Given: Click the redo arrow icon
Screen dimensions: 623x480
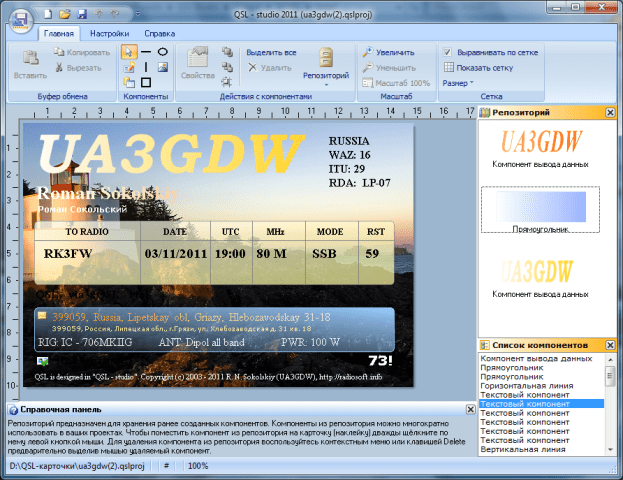Looking at the screenshot, I should [x=115, y=14].
